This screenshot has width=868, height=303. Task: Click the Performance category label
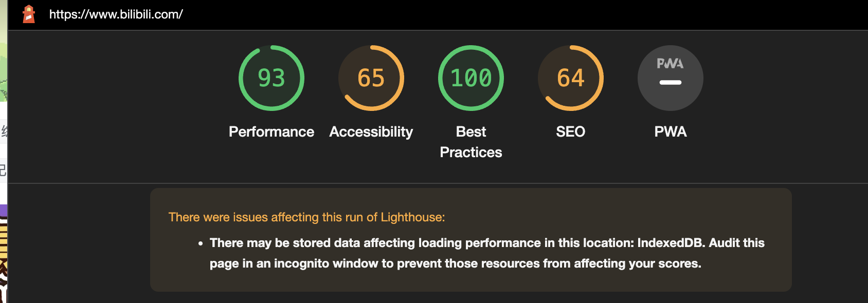(272, 132)
